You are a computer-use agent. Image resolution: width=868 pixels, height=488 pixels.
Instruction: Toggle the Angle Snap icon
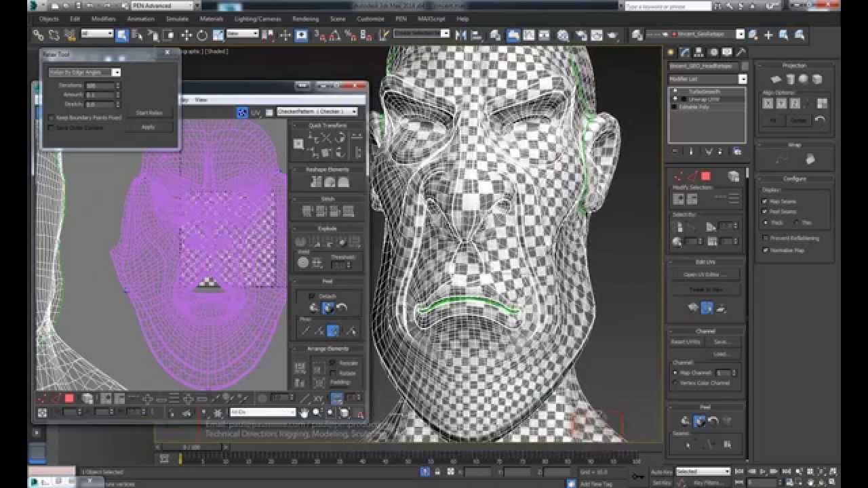[x=336, y=35]
